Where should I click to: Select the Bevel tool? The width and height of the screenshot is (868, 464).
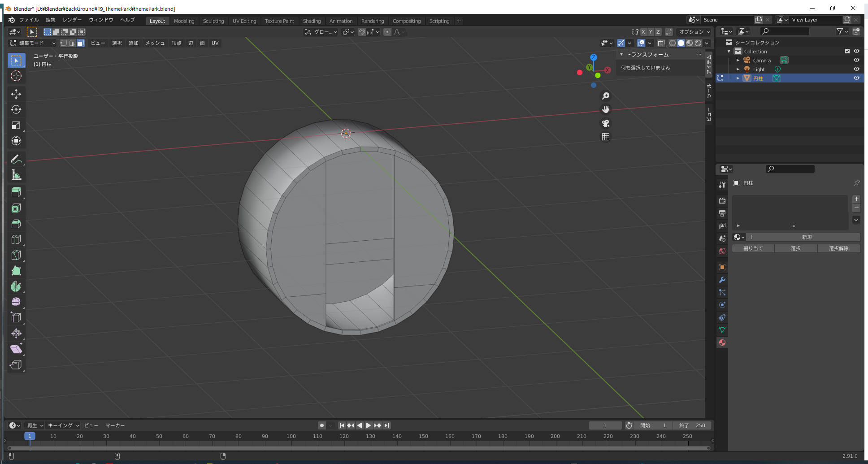coord(16,224)
